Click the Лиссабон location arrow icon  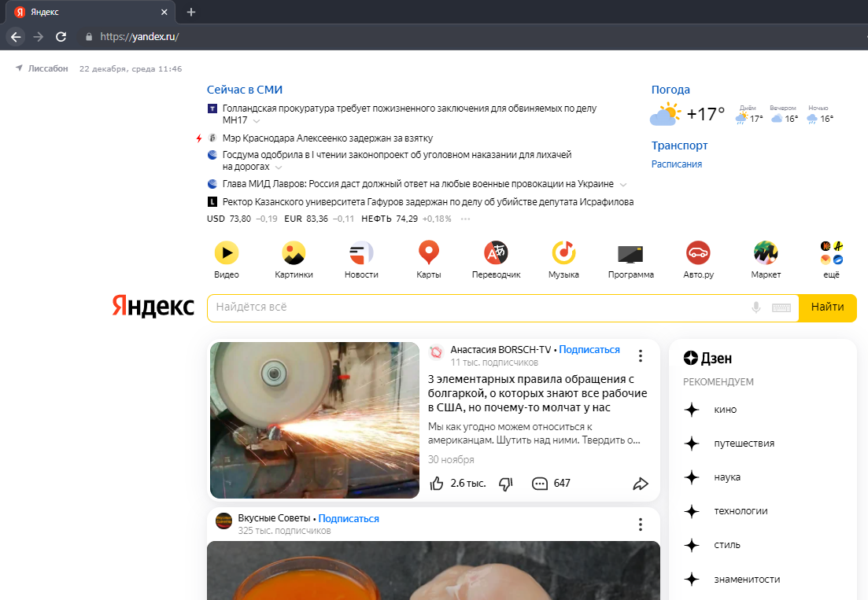click(20, 68)
